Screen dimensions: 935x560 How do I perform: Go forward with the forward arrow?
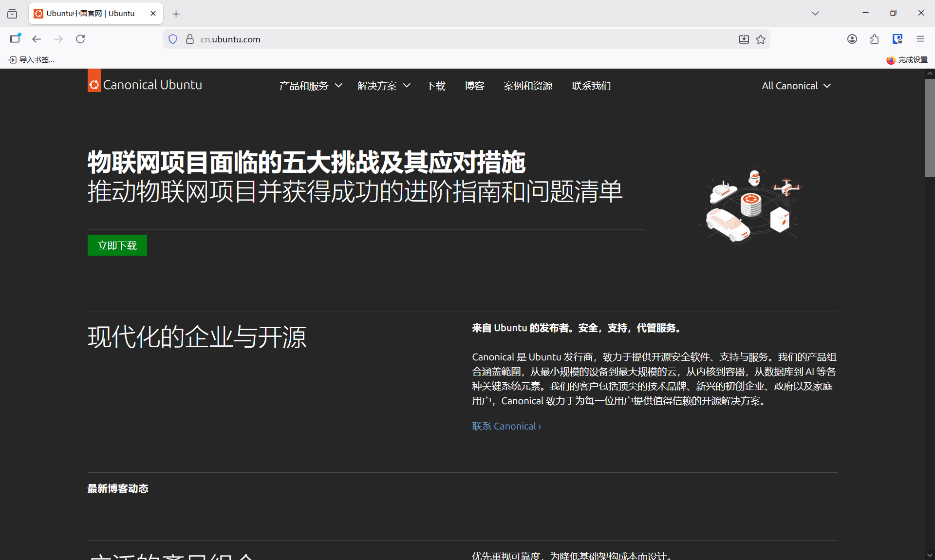[58, 39]
